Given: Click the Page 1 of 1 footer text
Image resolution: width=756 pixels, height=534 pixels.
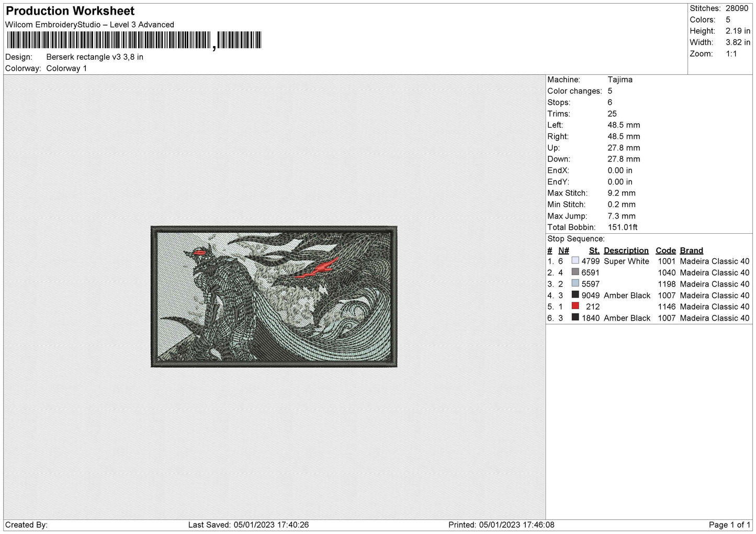Looking at the screenshot, I should tap(729, 525).
